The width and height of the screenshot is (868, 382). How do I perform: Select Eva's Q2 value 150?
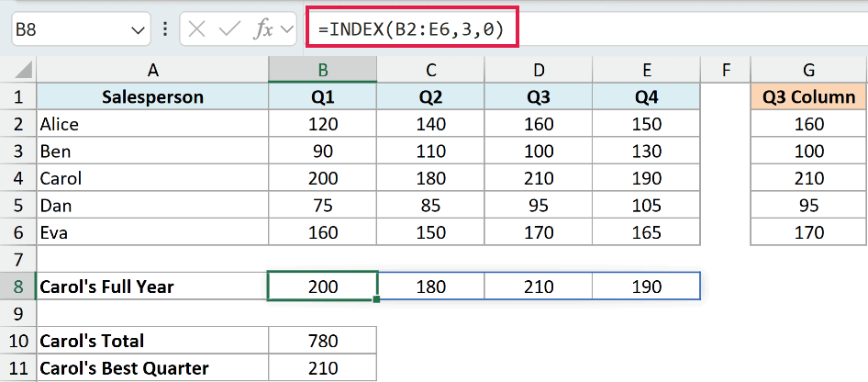point(430,232)
